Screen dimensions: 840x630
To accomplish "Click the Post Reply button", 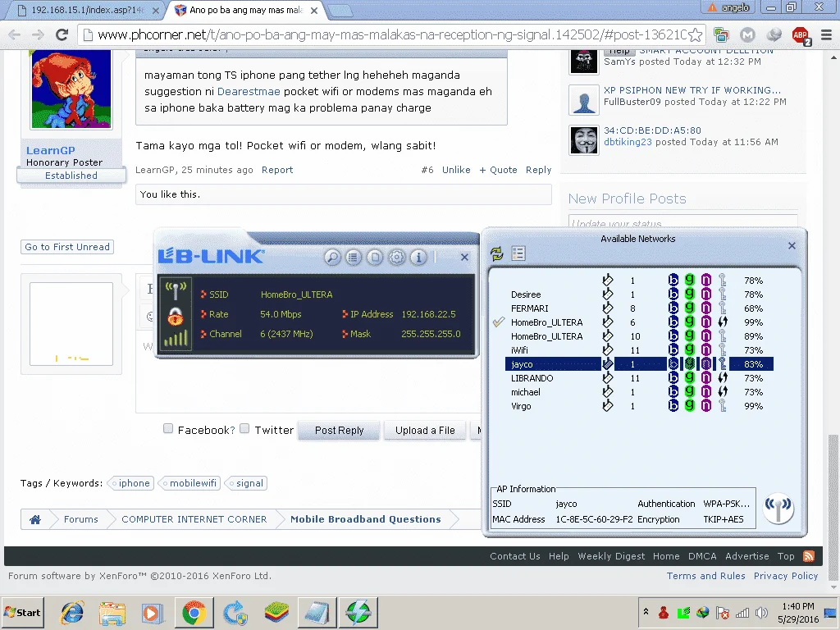I will 339,431.
